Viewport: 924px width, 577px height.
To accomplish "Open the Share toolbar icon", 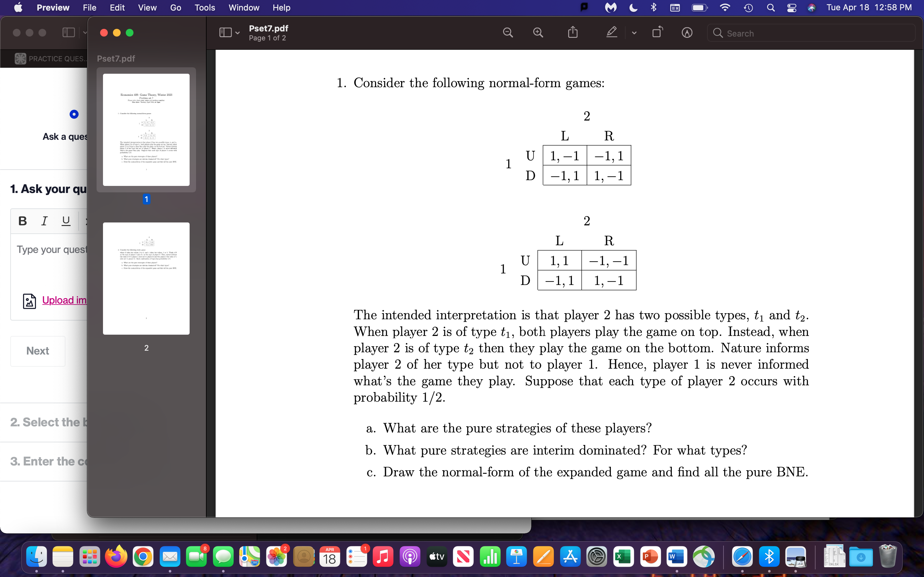I will (573, 33).
